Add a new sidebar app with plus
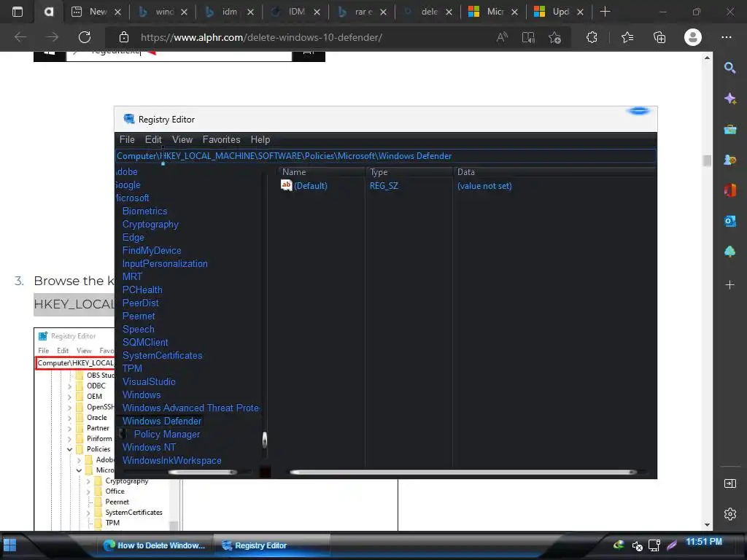 (729, 285)
